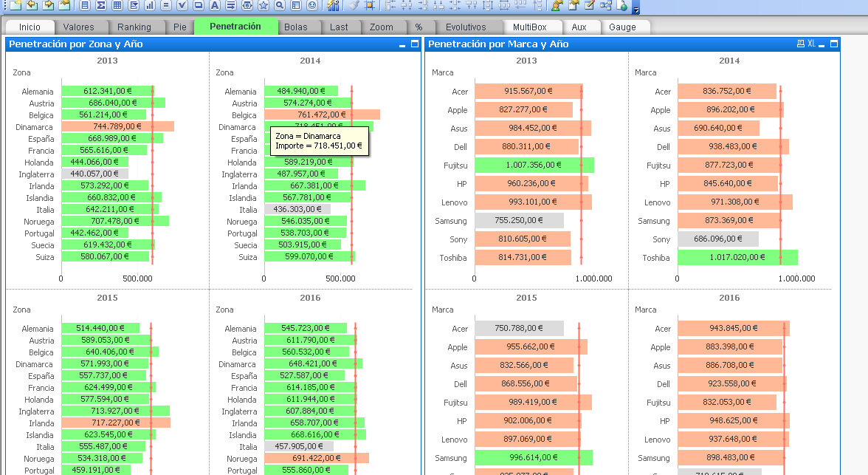Create a Bookmark object with star icon
Screen dimensions: 868x475
click(263, 6)
